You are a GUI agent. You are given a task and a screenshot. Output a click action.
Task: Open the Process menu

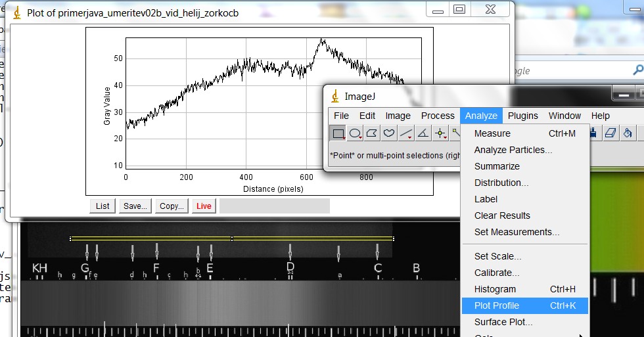point(438,116)
